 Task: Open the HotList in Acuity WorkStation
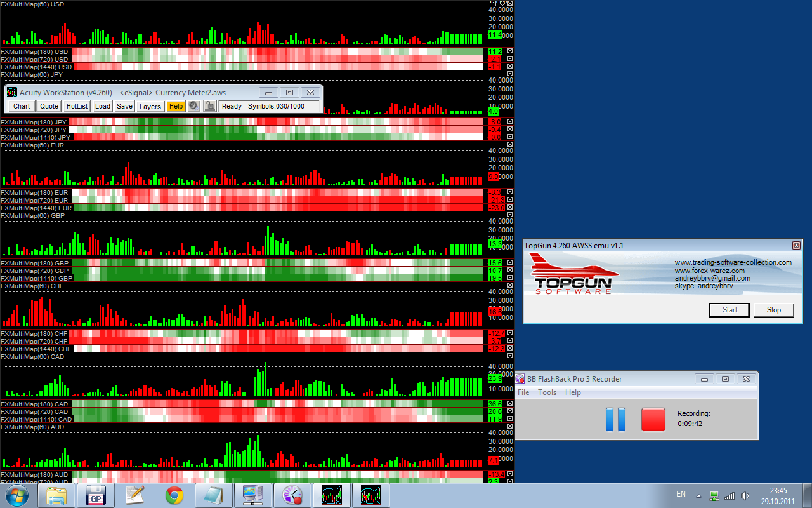point(77,106)
